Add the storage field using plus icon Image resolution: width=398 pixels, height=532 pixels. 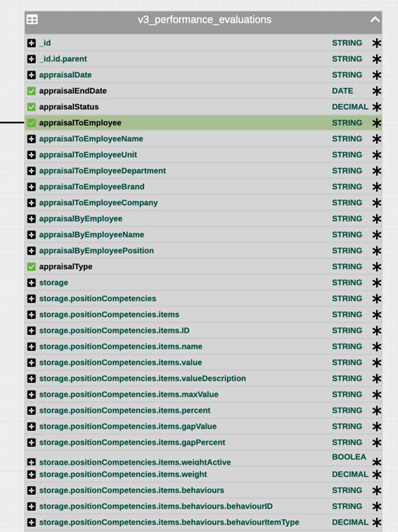31,283
